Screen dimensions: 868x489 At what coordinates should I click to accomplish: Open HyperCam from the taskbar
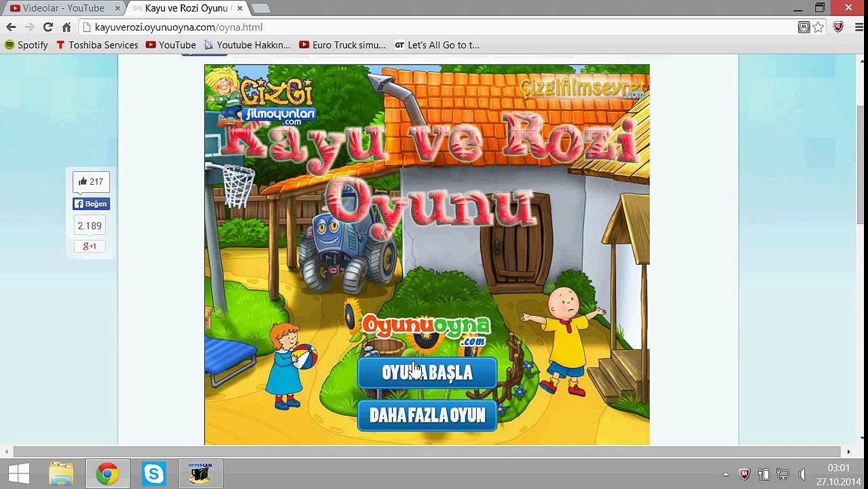tap(200, 473)
